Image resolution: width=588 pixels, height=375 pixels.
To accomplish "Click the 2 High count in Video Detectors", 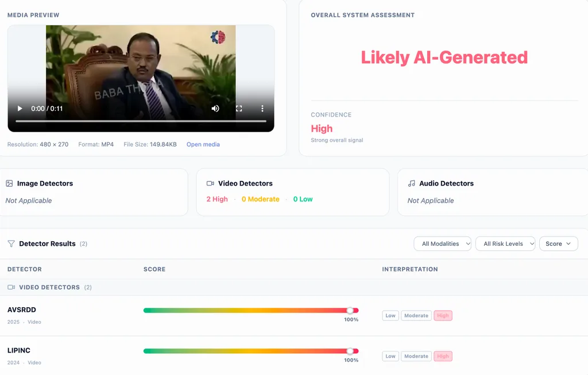I will (x=217, y=199).
